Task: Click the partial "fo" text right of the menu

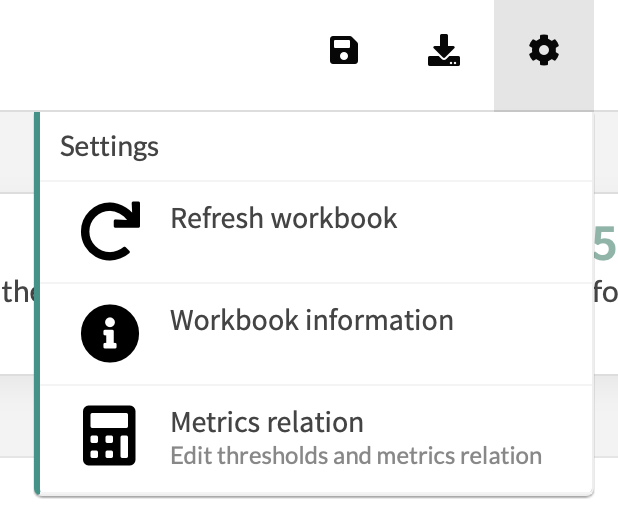Action: pyautogui.click(x=606, y=292)
